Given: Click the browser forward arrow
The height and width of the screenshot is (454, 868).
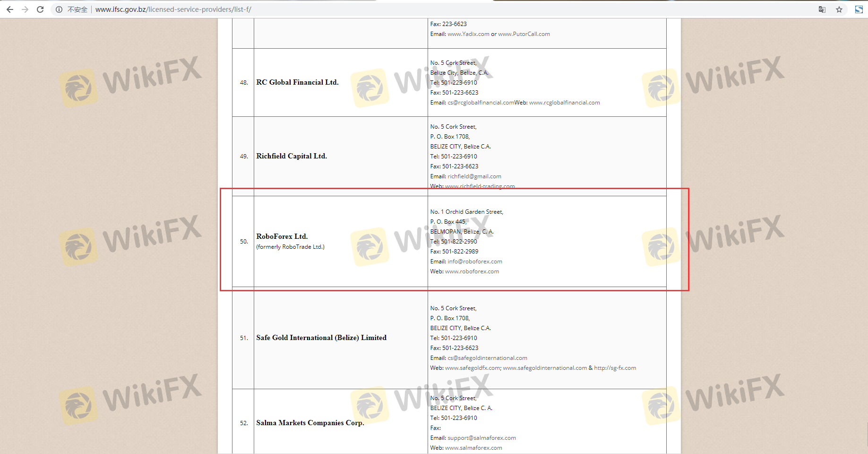Looking at the screenshot, I should (25, 9).
